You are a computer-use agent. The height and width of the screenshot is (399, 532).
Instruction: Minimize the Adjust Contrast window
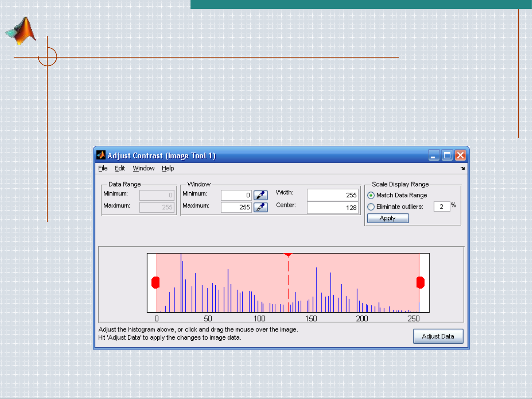click(434, 155)
